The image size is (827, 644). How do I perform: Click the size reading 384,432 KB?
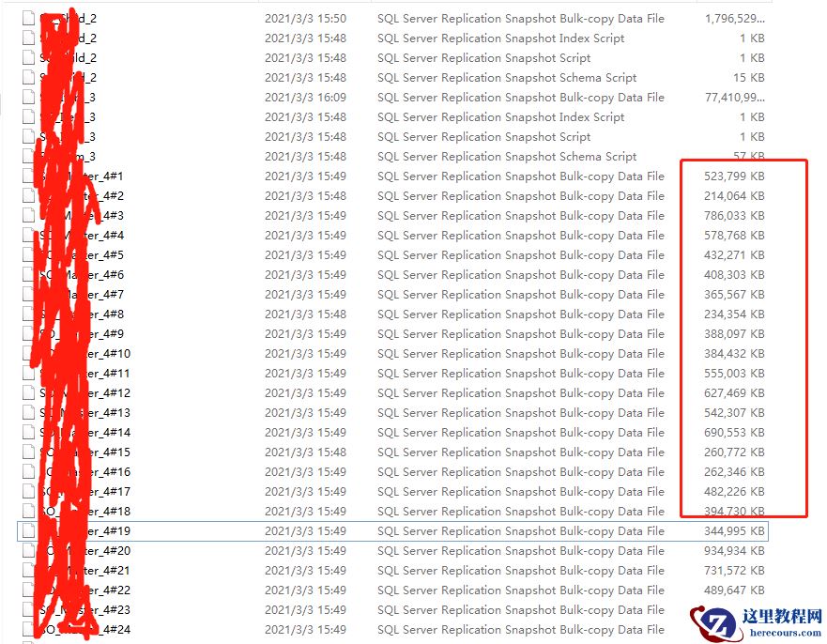[734, 353]
